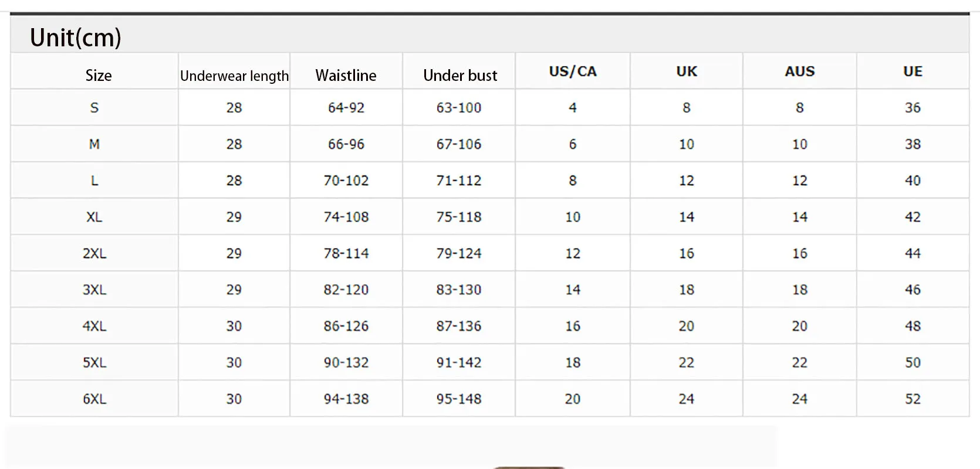Click the Waistline column header

click(x=346, y=76)
